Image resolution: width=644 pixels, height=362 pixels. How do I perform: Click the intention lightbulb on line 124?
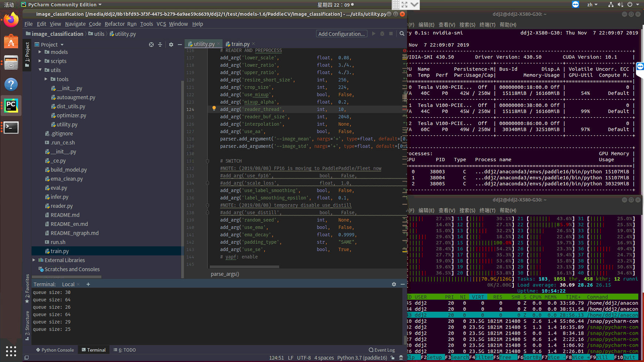214,109
